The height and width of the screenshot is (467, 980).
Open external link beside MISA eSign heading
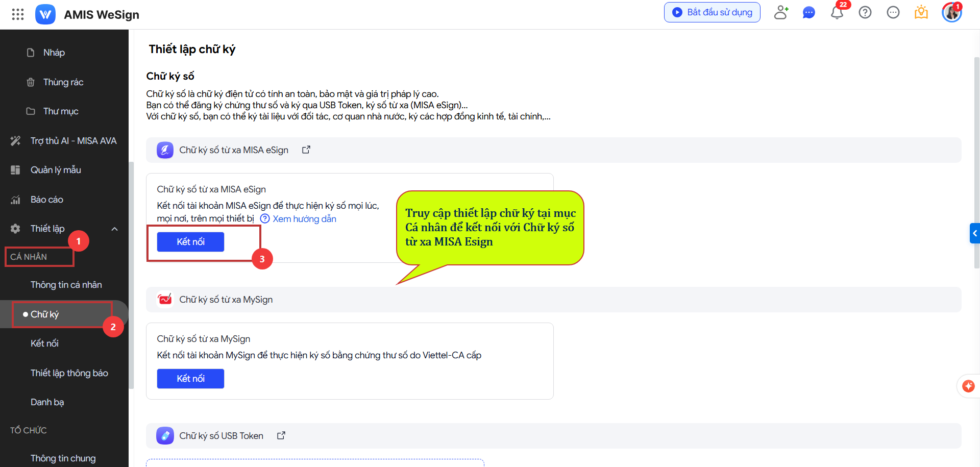tap(306, 150)
